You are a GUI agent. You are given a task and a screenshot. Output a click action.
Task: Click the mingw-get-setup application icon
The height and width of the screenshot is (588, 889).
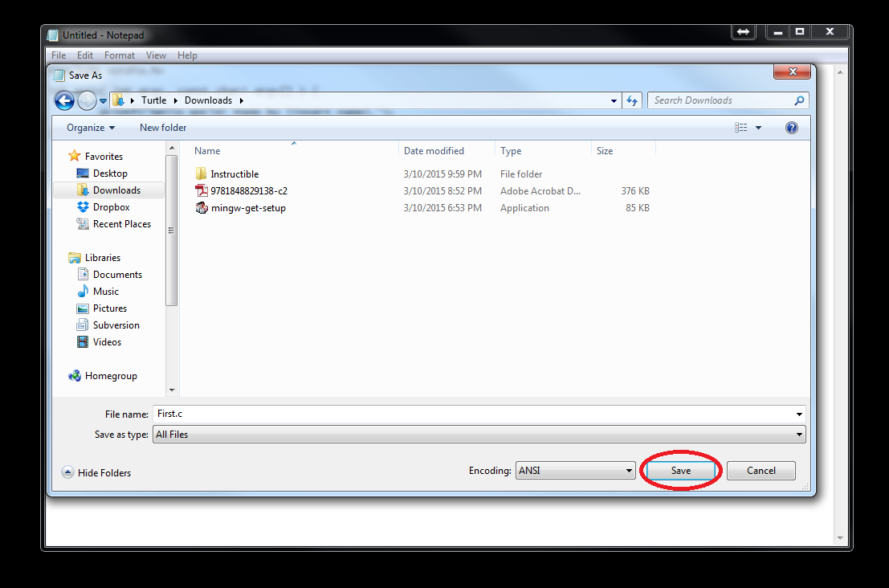click(202, 207)
